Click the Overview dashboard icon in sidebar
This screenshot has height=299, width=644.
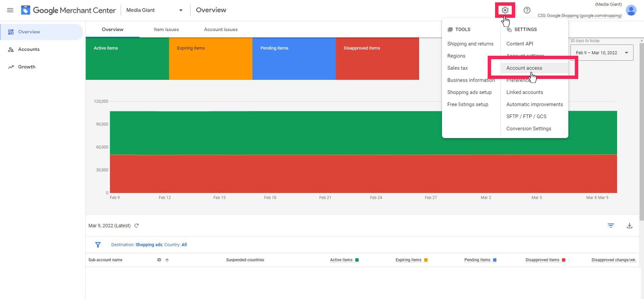coord(11,32)
